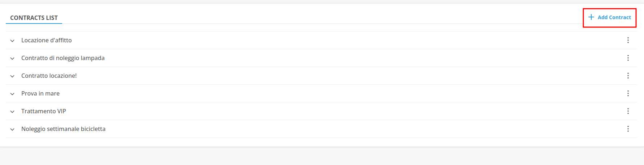Open three-dot menu for Trattamento VIP
Viewport: 644px width, 165px height.
click(628, 111)
